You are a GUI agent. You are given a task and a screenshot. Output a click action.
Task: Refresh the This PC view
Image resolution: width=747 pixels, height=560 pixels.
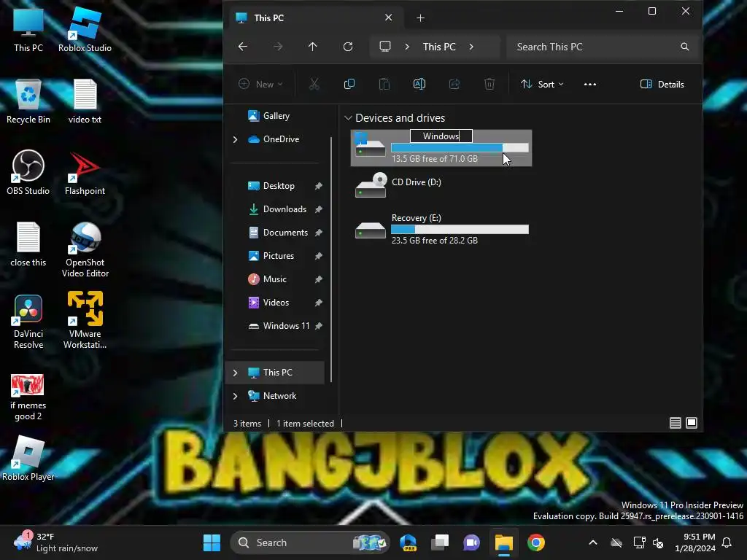tap(348, 47)
